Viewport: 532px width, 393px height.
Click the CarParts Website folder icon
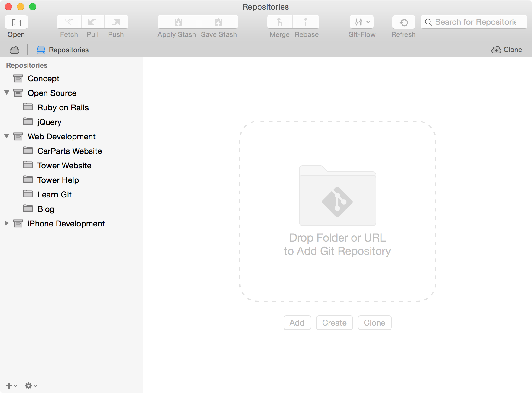coord(28,150)
